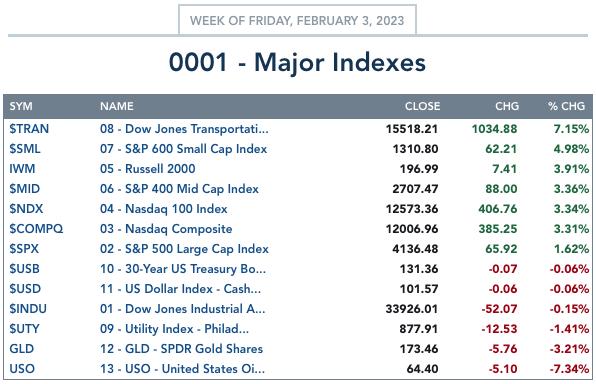Viewport: 596px width, 384px height.
Task: Click the $INDU ticker symbol
Action: pos(28,309)
